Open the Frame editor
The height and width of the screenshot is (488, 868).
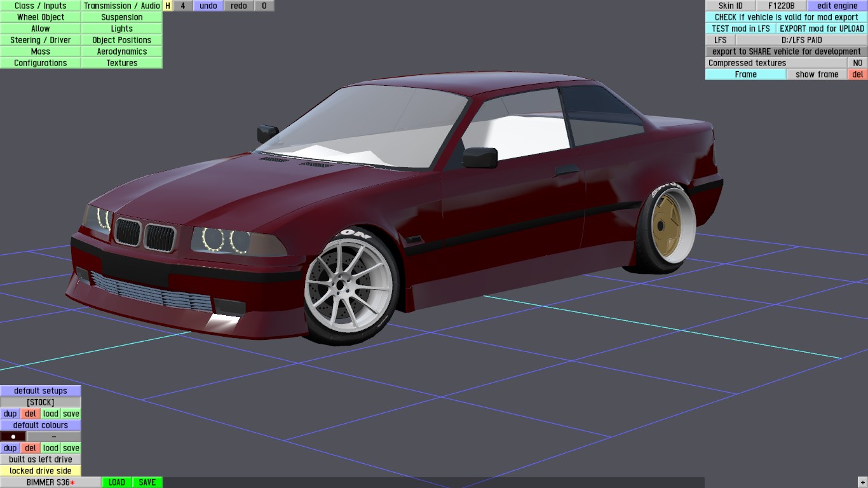(x=746, y=74)
